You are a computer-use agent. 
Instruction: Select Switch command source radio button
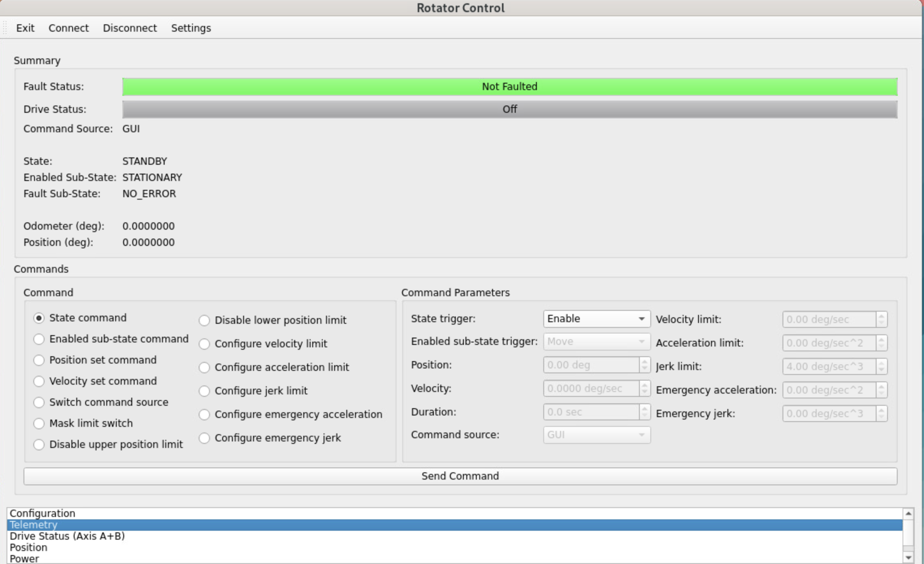tap(39, 403)
